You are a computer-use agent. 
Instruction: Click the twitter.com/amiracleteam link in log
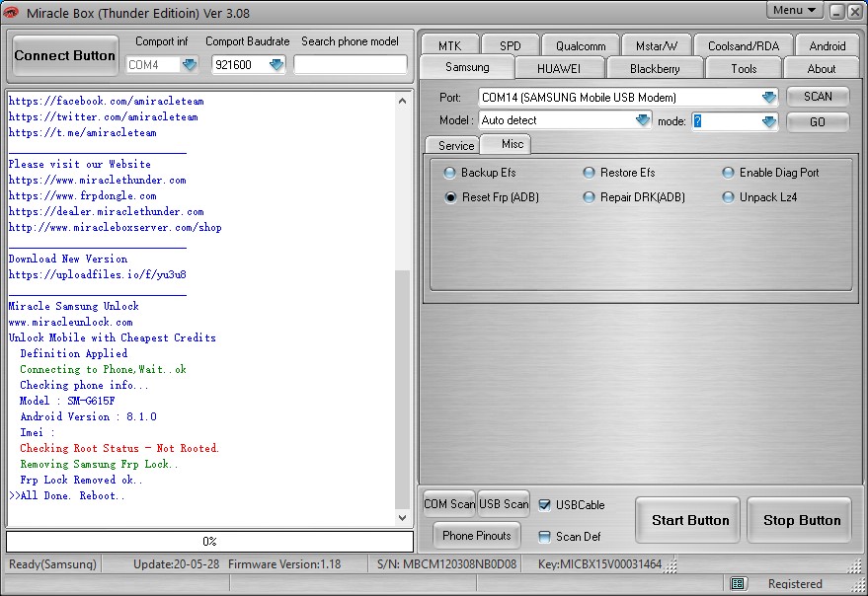(x=103, y=117)
